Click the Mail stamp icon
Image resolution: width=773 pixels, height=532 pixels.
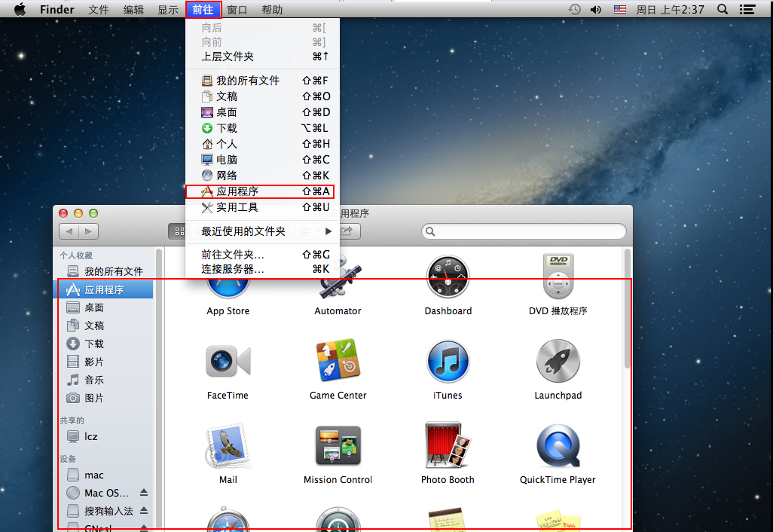228,446
